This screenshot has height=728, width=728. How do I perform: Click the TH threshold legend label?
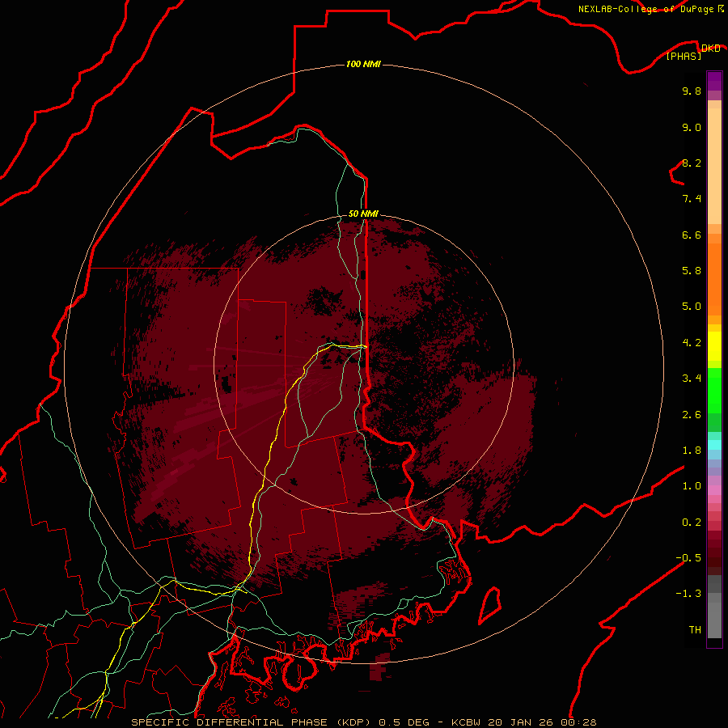tap(695, 630)
